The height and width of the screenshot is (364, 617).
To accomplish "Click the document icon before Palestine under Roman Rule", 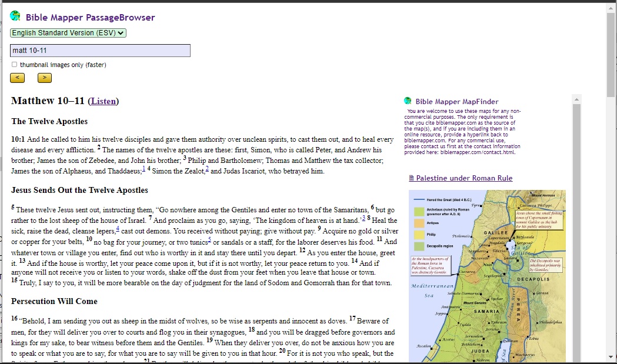I will (412, 178).
